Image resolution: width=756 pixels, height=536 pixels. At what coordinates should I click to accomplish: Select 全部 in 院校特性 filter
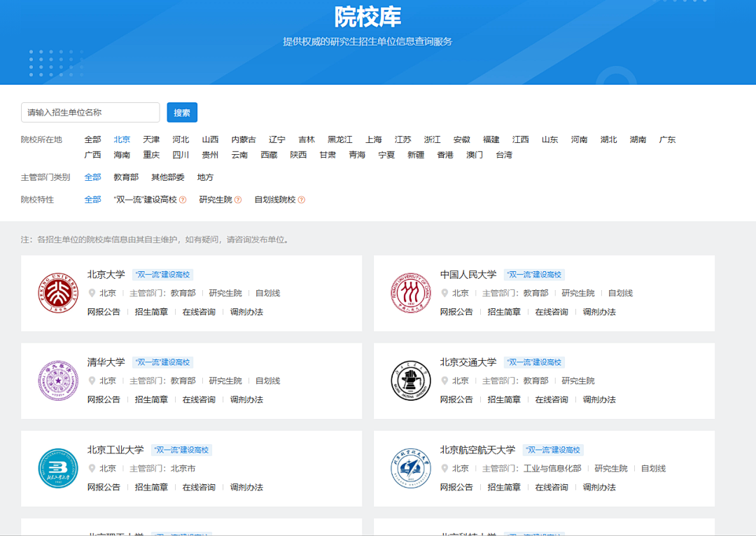click(92, 200)
